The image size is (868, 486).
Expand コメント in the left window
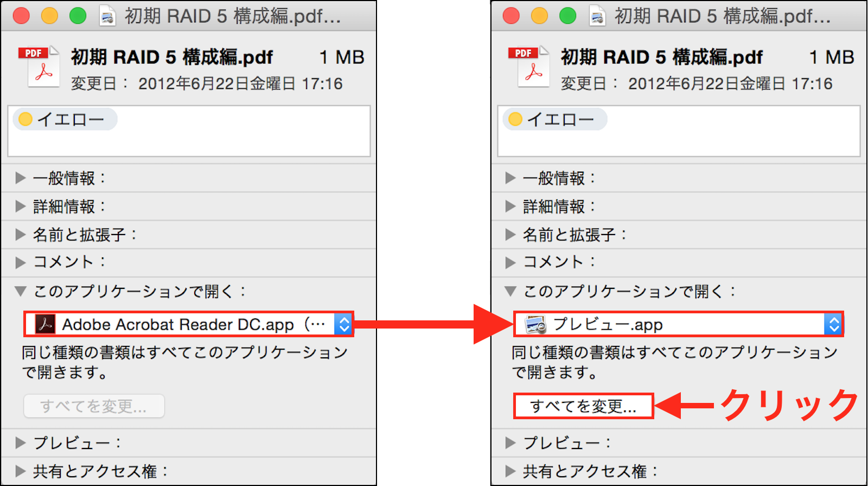(21, 263)
